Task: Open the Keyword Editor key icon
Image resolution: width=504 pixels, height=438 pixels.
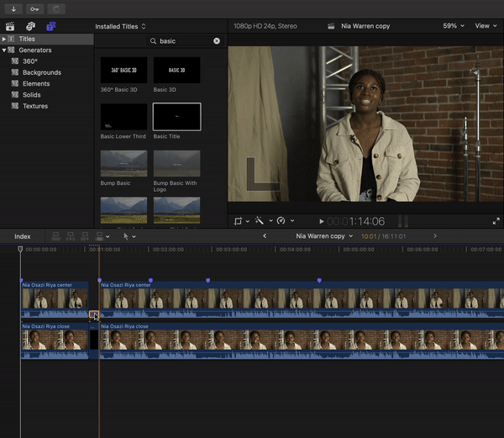Action: pyautogui.click(x=34, y=8)
